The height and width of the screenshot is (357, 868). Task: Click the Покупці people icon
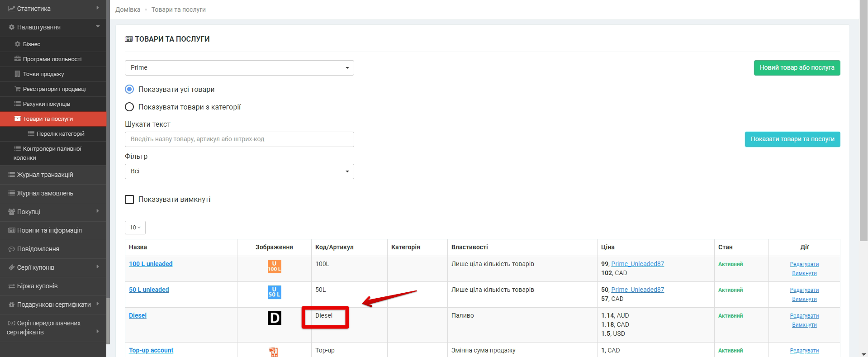pyautogui.click(x=12, y=212)
